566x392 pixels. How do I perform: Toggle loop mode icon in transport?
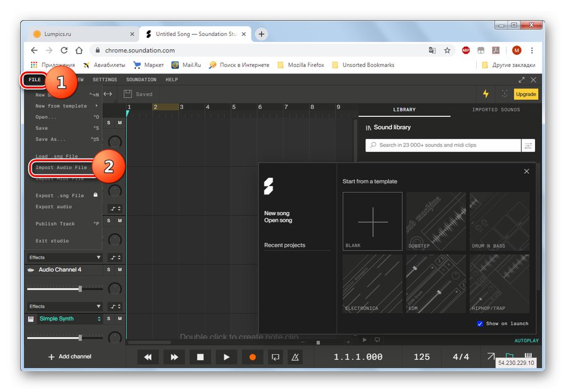276,357
